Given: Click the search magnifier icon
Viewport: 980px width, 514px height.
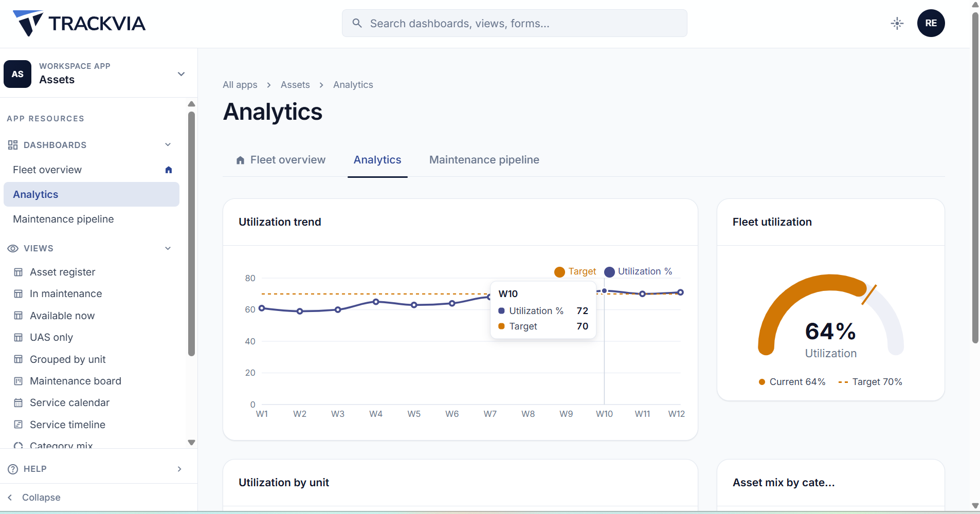Looking at the screenshot, I should (357, 23).
